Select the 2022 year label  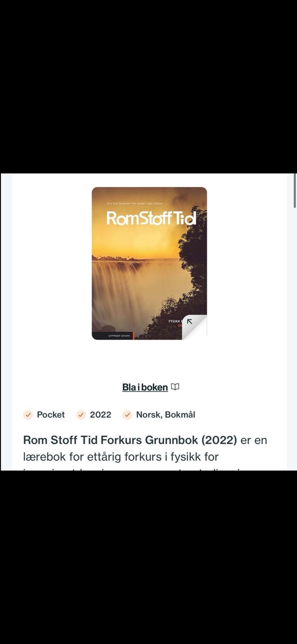tap(101, 415)
